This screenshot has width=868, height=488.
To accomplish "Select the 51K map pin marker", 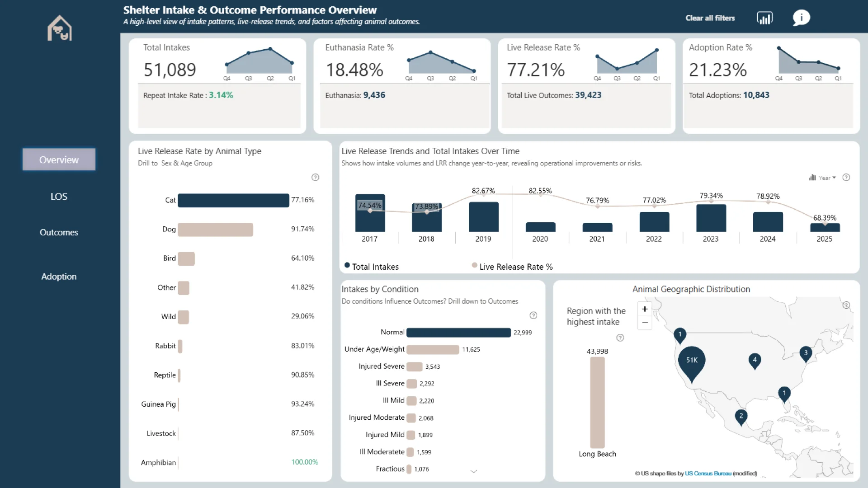I will tap(692, 361).
